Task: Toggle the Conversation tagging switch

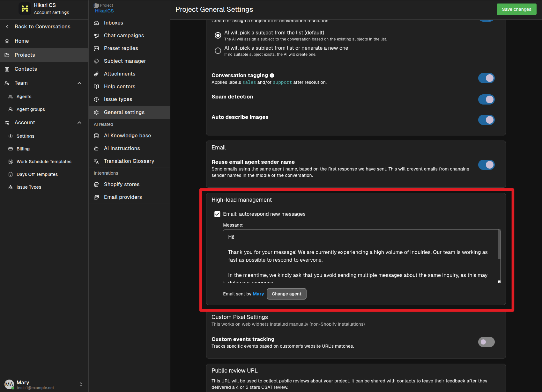Action: [x=486, y=78]
